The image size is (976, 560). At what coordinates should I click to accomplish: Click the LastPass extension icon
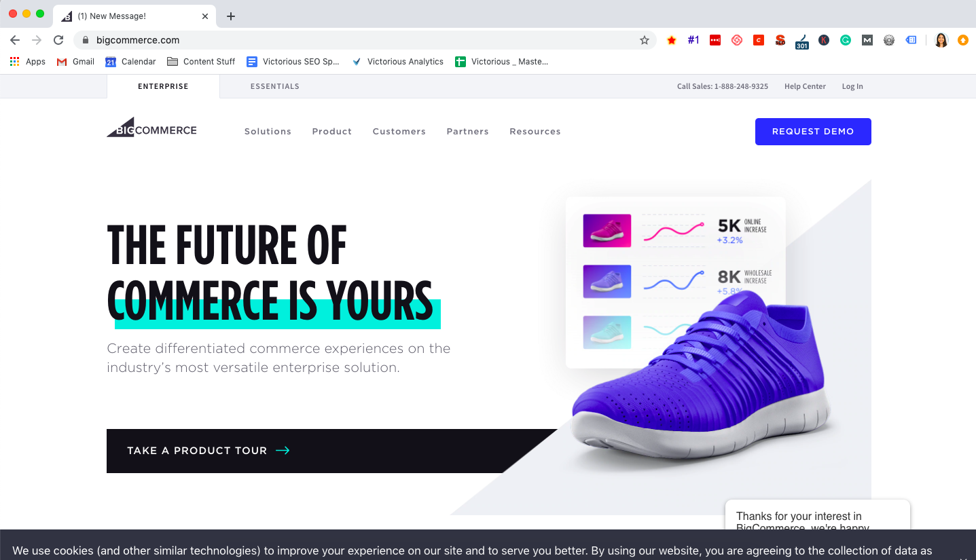[x=715, y=40]
